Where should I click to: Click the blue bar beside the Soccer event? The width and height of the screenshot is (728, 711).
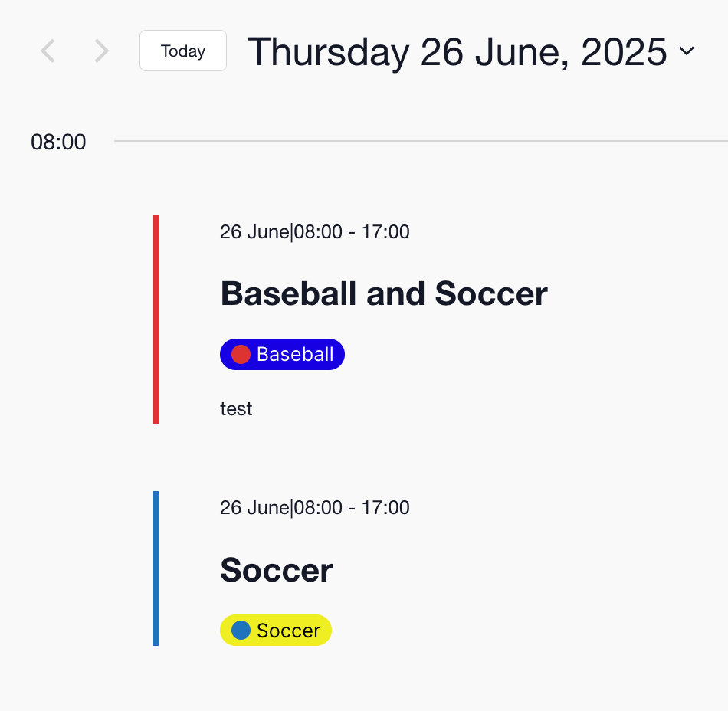click(156, 568)
